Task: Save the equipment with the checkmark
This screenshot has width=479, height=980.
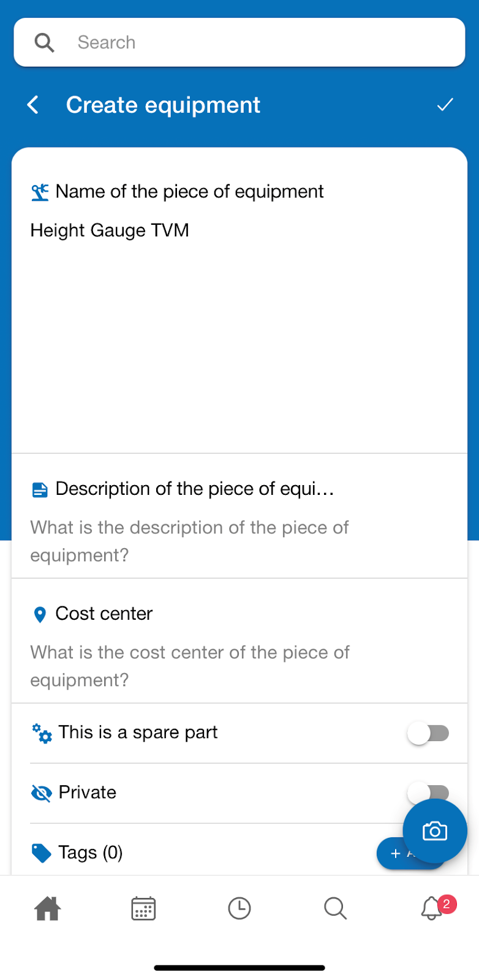Action: tap(445, 105)
